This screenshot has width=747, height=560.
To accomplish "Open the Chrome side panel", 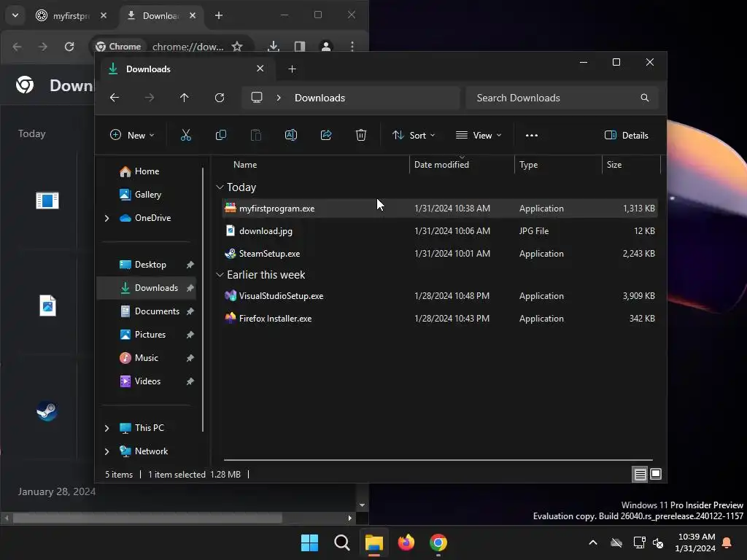I will coord(300,47).
